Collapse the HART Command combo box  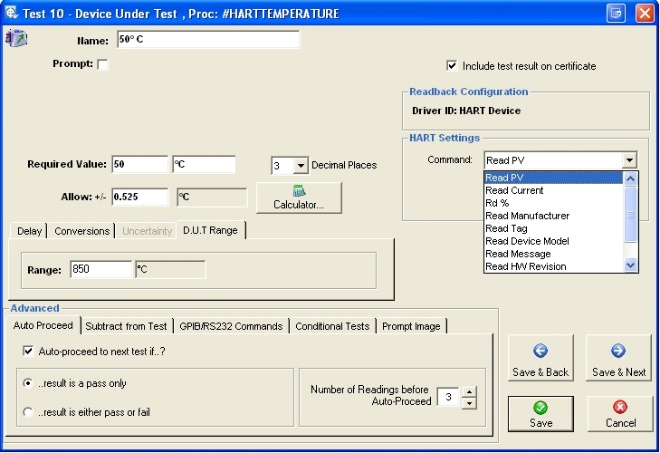pyautogui.click(x=629, y=160)
